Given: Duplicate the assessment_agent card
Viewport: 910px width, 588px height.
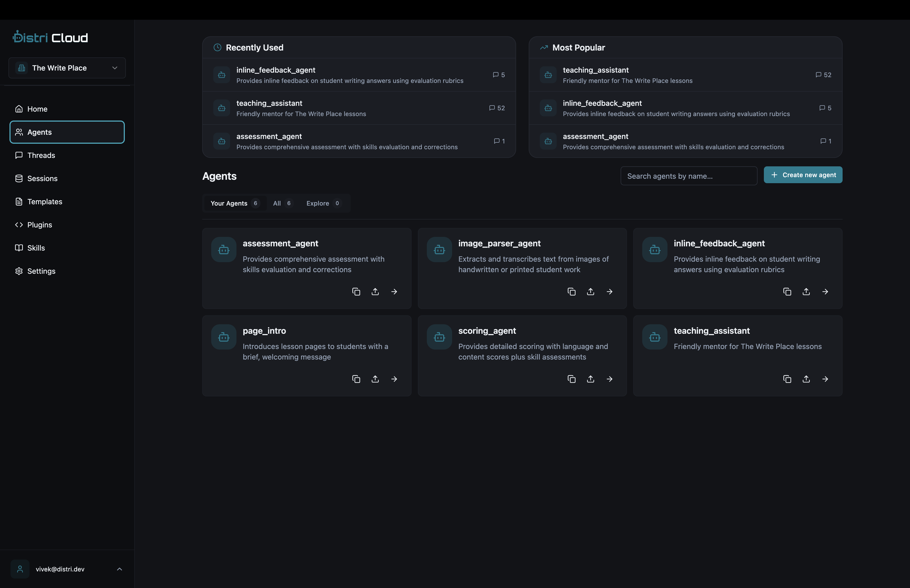Looking at the screenshot, I should [x=356, y=291].
